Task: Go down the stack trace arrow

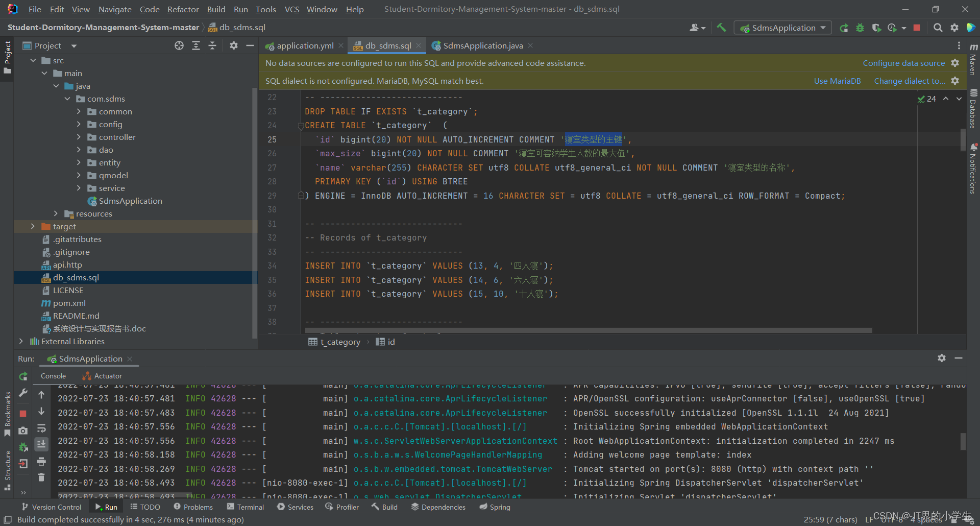Action: 41,411
